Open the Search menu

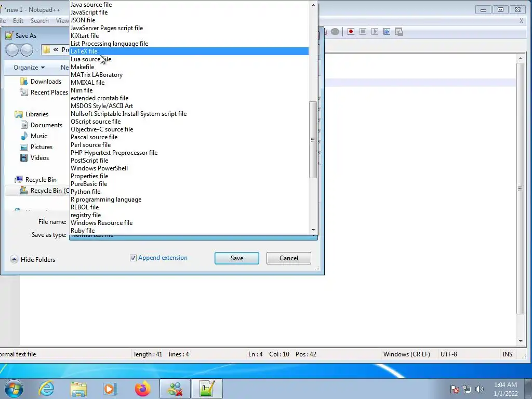[39, 21]
